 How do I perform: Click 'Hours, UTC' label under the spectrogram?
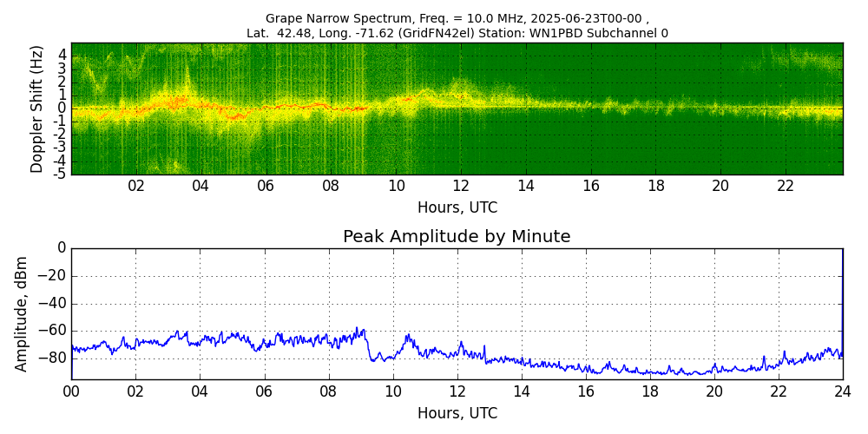point(457,208)
